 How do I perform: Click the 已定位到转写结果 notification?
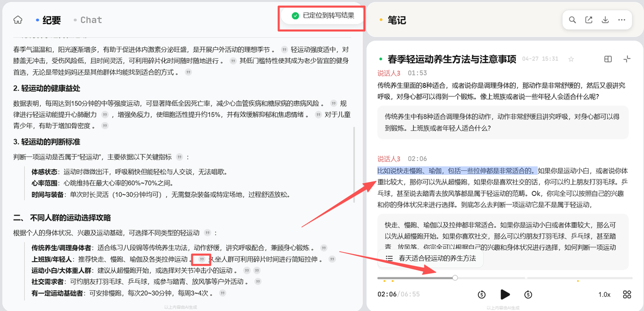(x=322, y=16)
